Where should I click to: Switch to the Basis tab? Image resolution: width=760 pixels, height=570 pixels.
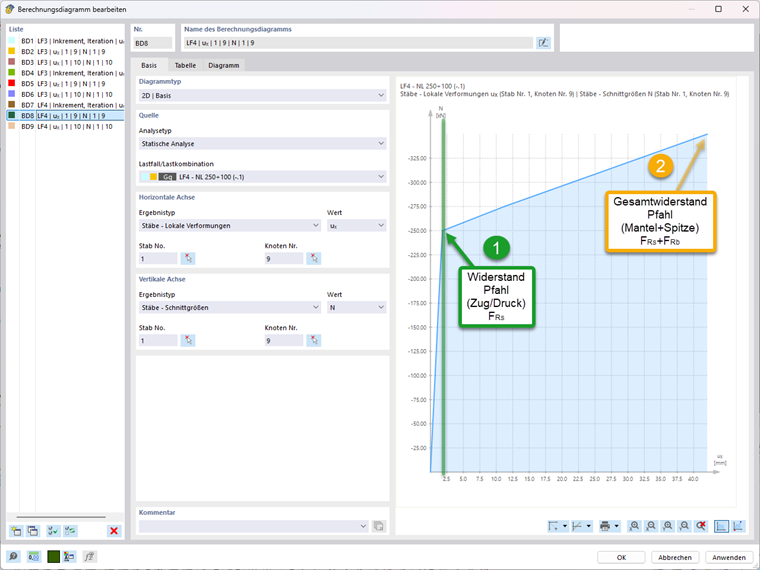click(x=149, y=65)
